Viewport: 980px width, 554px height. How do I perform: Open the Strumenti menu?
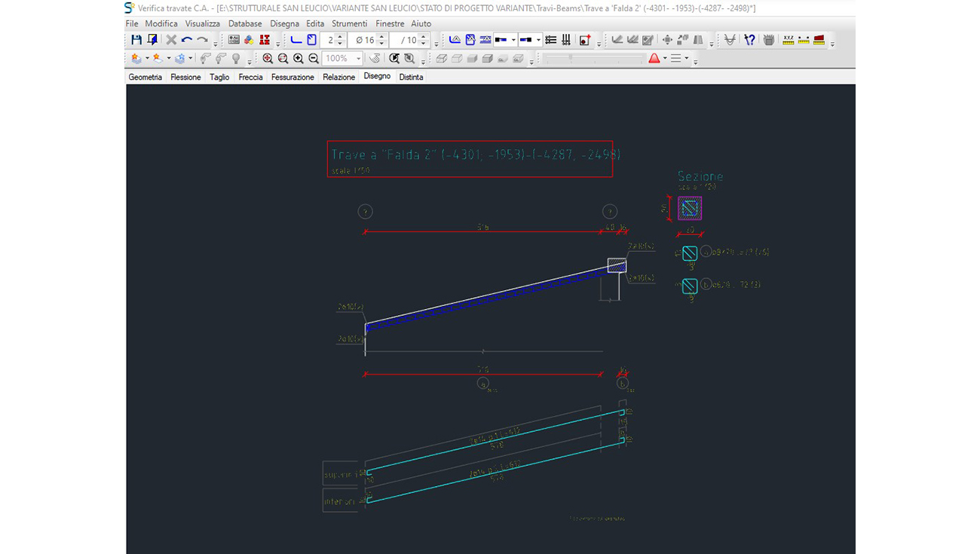pos(349,23)
